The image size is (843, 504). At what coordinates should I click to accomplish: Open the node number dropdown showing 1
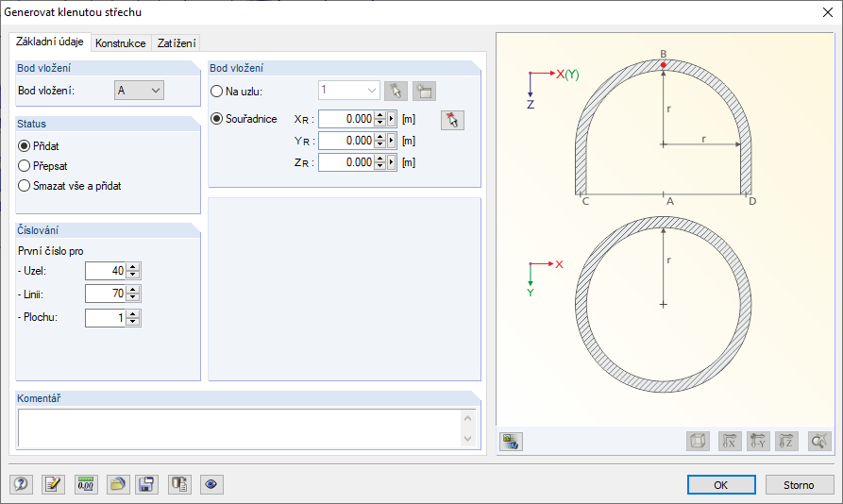pyautogui.click(x=349, y=91)
